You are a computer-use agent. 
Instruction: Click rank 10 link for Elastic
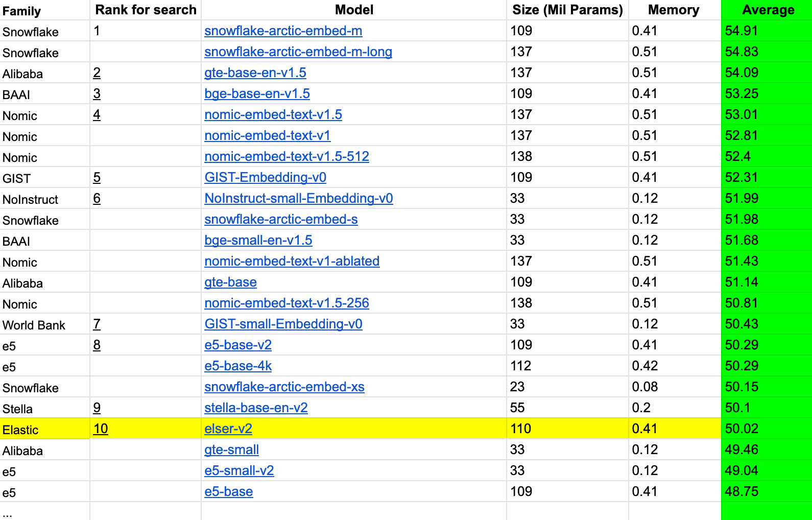pyautogui.click(x=101, y=429)
